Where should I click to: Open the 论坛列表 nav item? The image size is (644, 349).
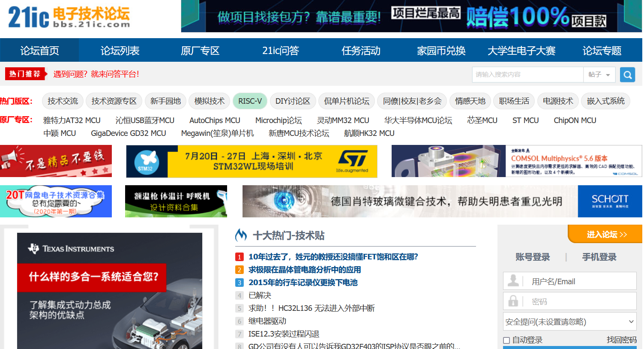coord(120,51)
